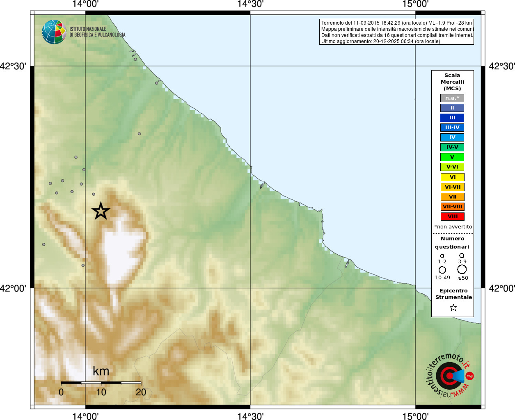Image resolution: width=515 pixels, height=420 pixels.
Task: Click the 3-9 questionnaires circle symbol
Action: click(x=462, y=256)
